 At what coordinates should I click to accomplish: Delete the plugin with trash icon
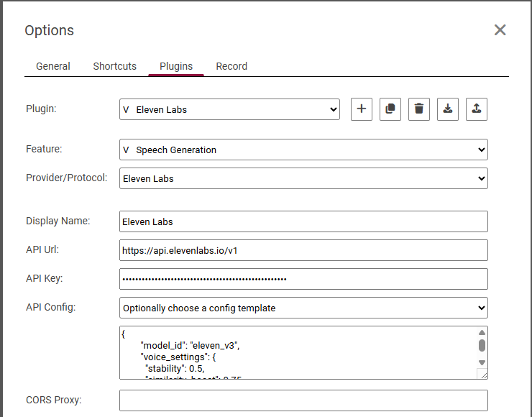tap(419, 109)
